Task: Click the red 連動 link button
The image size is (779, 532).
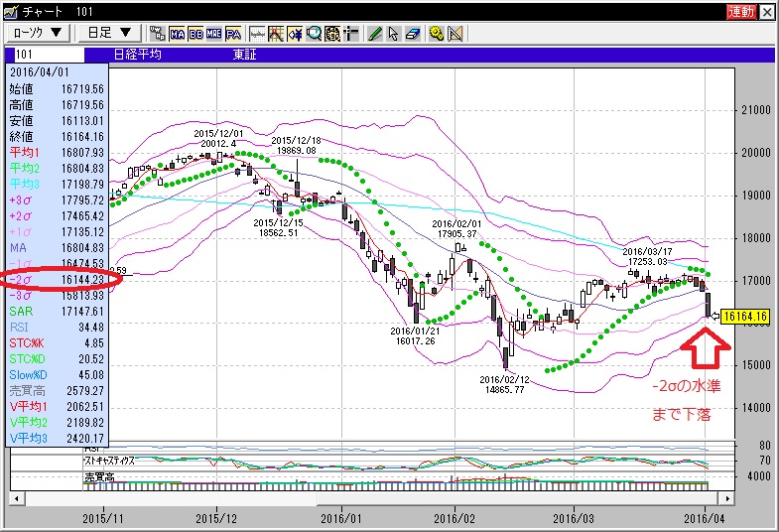Action: pos(741,12)
